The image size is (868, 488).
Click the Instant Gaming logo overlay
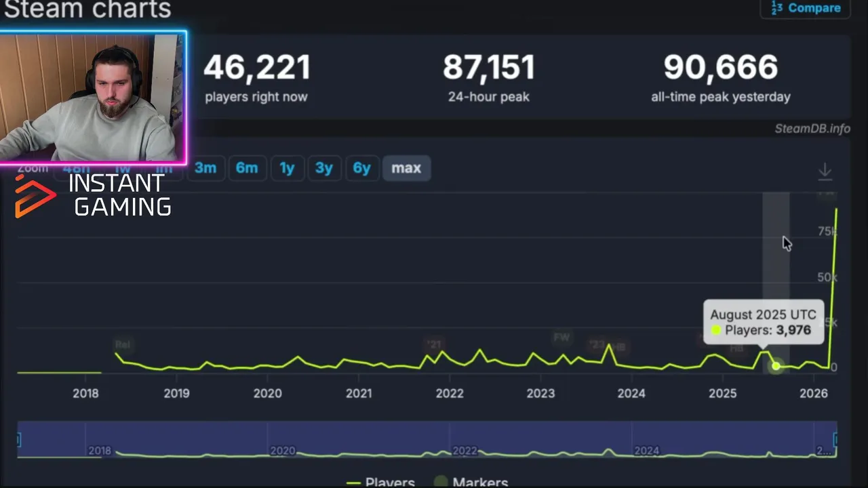tap(93, 196)
